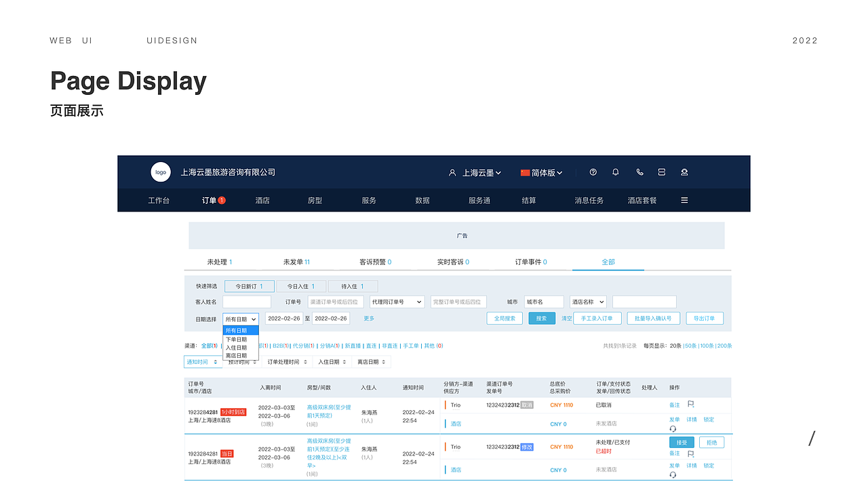The image size is (868, 488).
Task: Sort by 通知时间
Action: [203, 362]
